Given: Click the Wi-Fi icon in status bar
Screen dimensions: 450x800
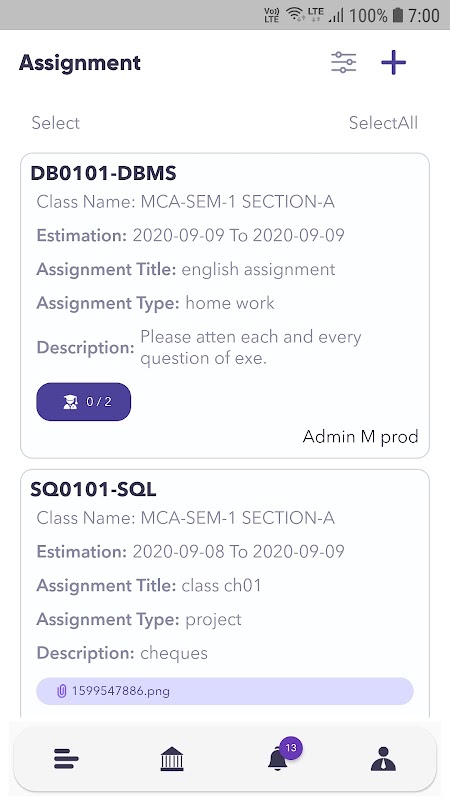Looking at the screenshot, I should point(295,14).
